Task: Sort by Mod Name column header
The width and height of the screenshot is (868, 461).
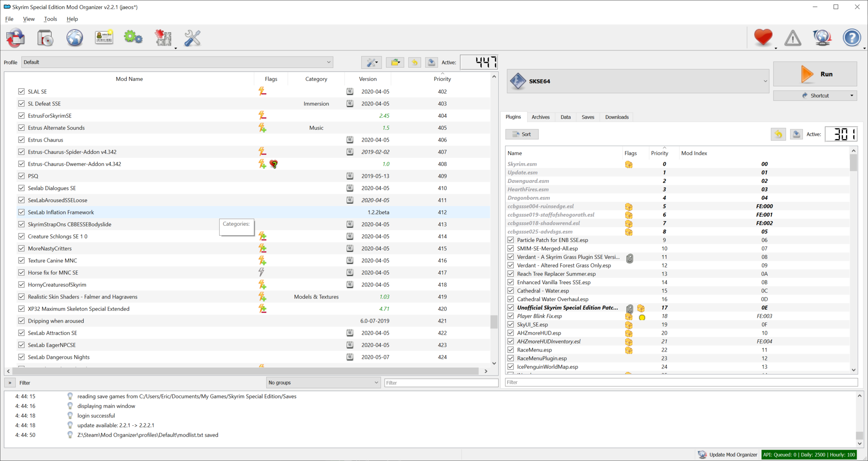Action: (x=129, y=79)
